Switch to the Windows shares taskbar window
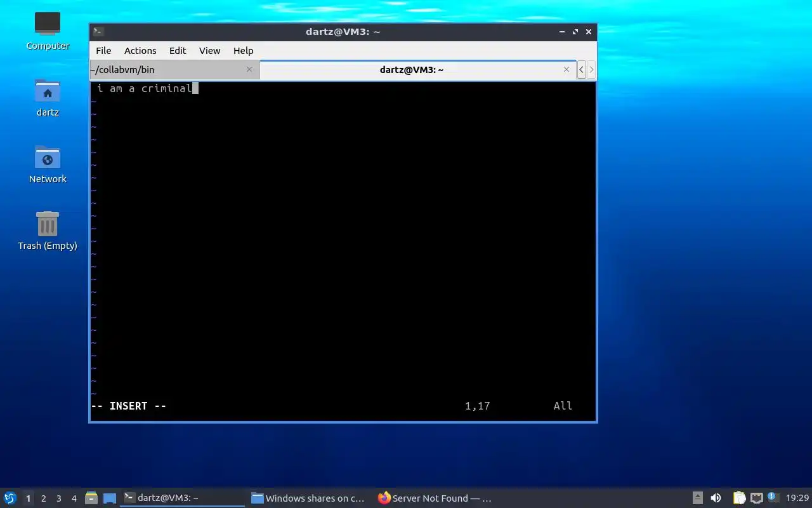Image resolution: width=812 pixels, height=508 pixels. click(308, 498)
